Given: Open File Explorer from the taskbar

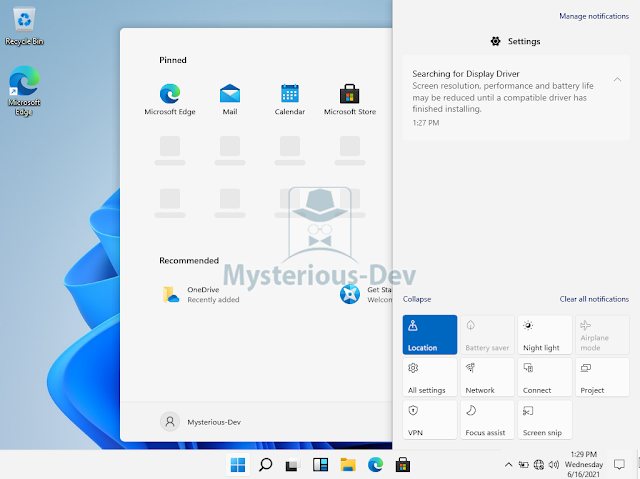Looking at the screenshot, I should click(348, 464).
